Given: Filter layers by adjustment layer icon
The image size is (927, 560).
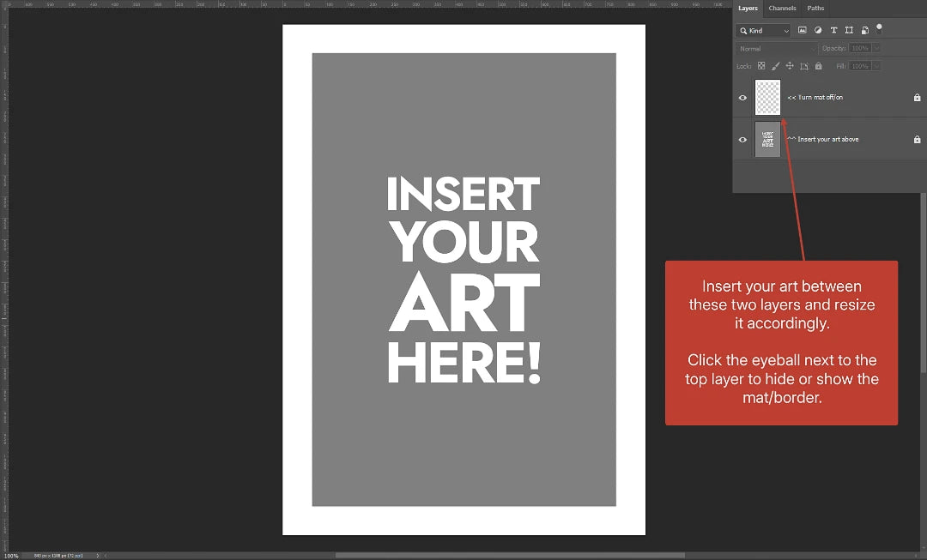Looking at the screenshot, I should click(818, 30).
